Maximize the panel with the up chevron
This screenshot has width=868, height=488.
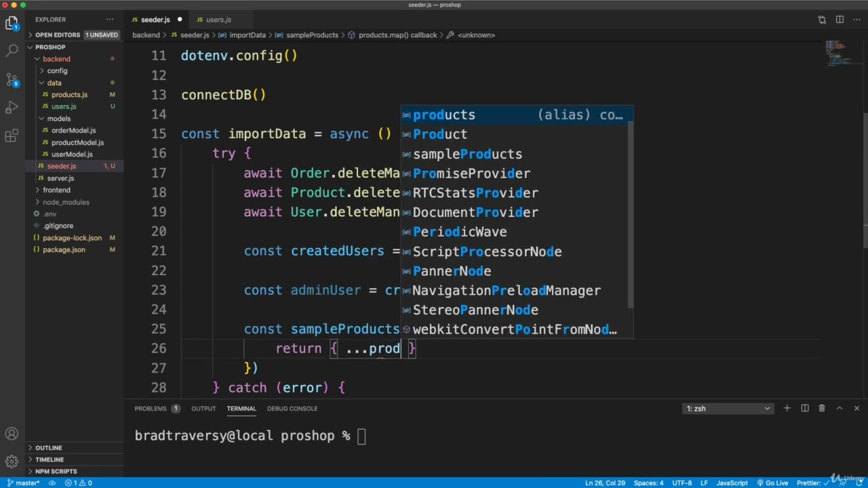tap(840, 408)
